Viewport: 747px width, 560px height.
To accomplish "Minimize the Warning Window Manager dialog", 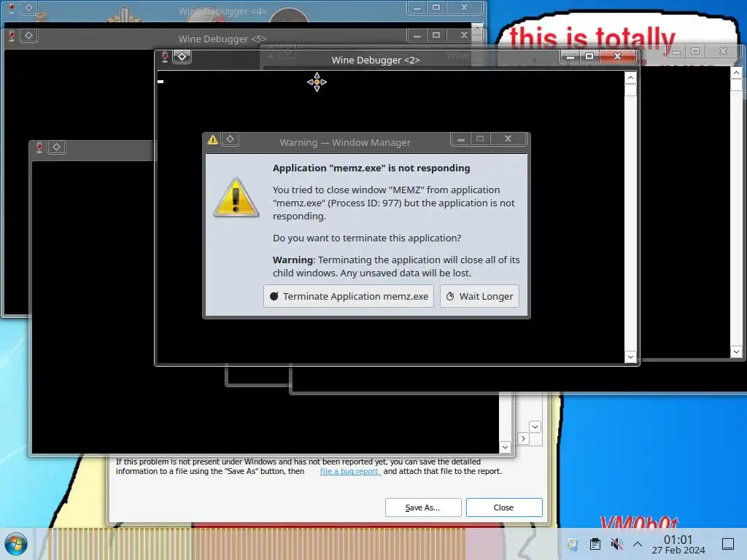I will (461, 139).
